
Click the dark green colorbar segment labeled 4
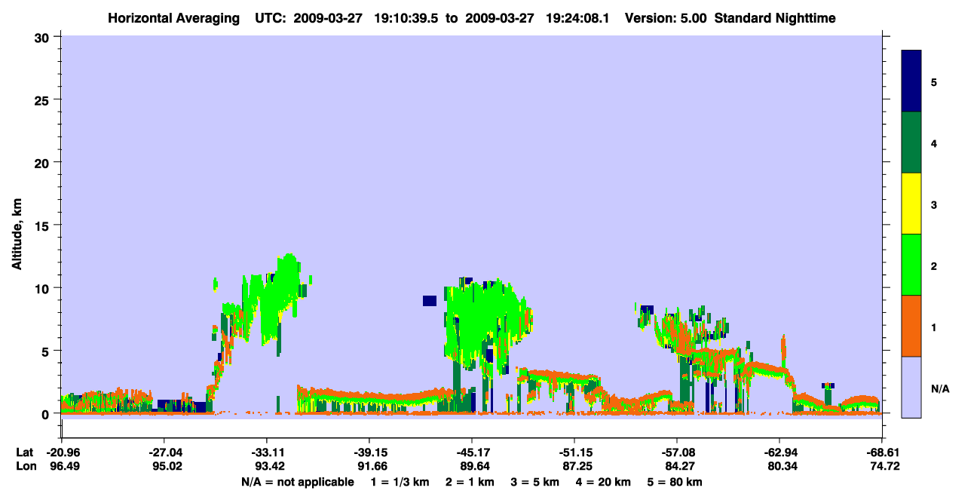911,143
